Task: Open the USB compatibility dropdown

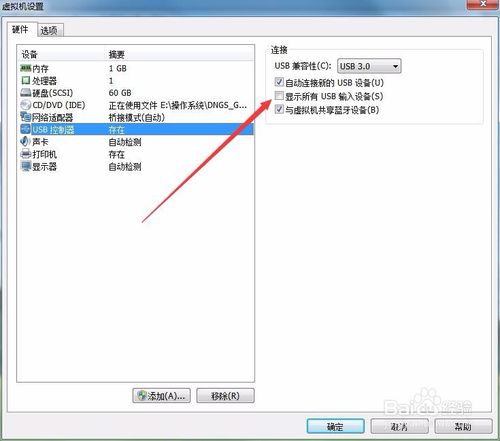Action: click(369, 66)
